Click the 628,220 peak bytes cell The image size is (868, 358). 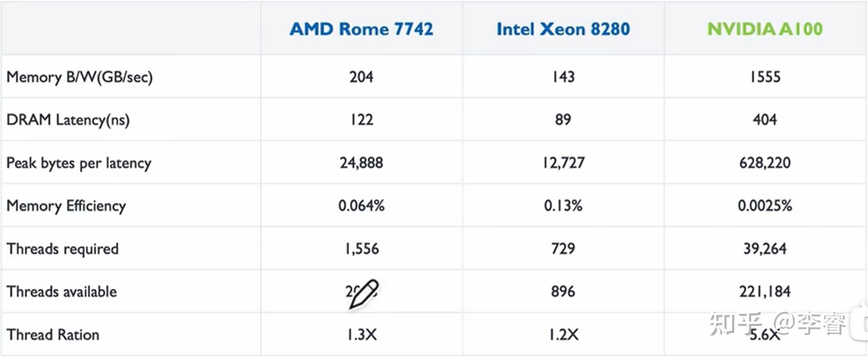(765, 163)
